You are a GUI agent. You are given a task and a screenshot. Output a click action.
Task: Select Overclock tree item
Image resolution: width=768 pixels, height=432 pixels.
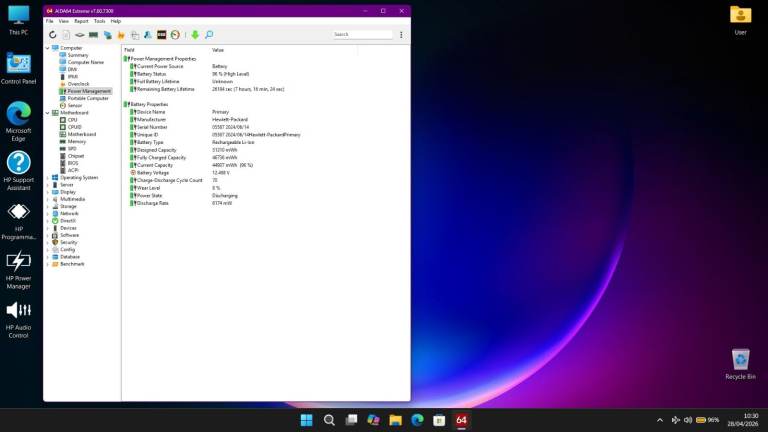coord(78,84)
